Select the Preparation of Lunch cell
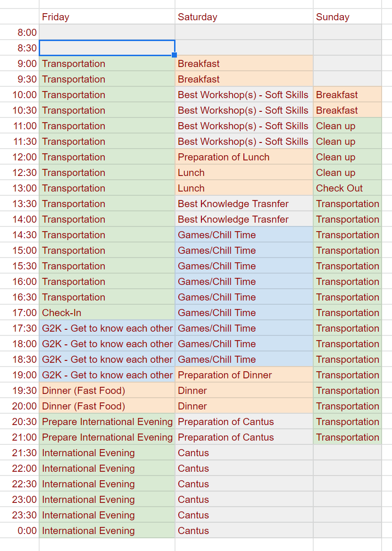Viewport: 392px width, 551px height. 244,157
